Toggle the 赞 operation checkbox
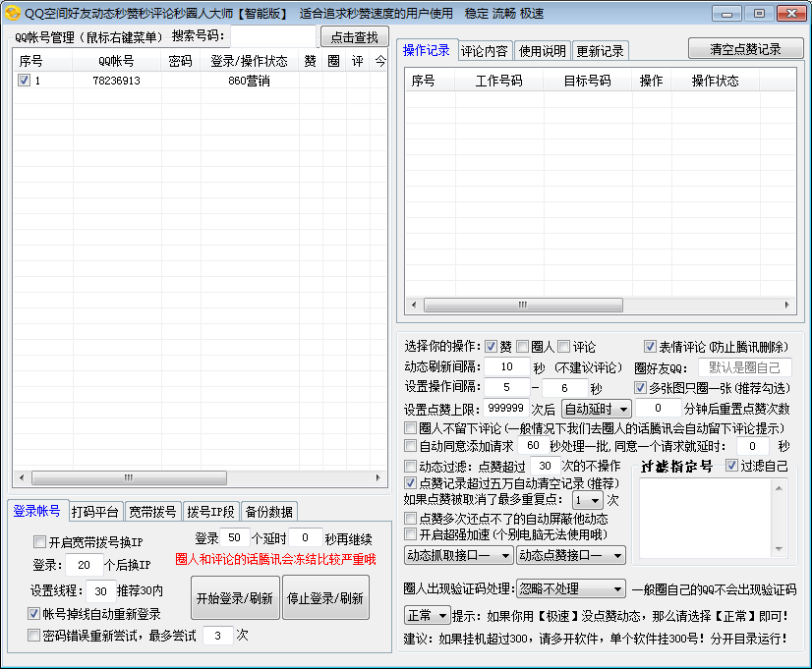Viewport: 812px width, 669px height. [491, 347]
